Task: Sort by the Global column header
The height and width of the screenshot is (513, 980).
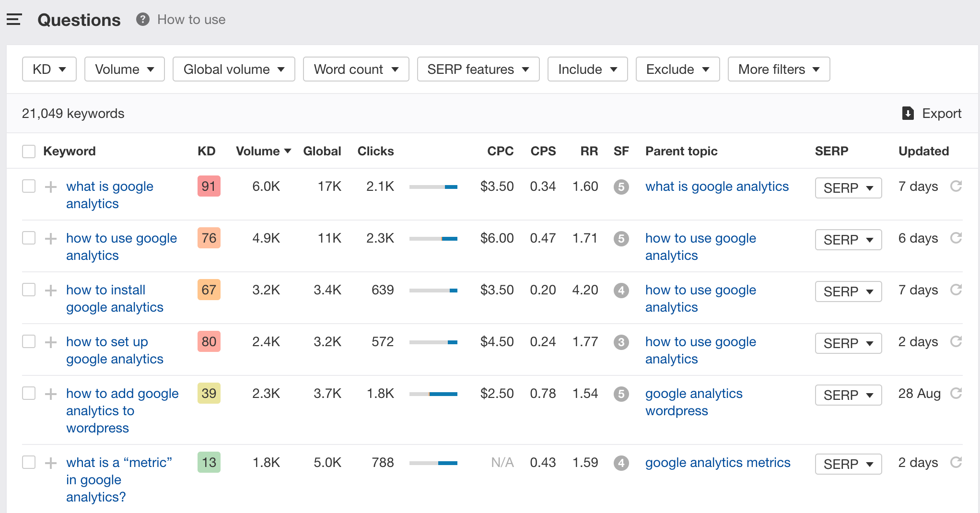Action: 322,151
